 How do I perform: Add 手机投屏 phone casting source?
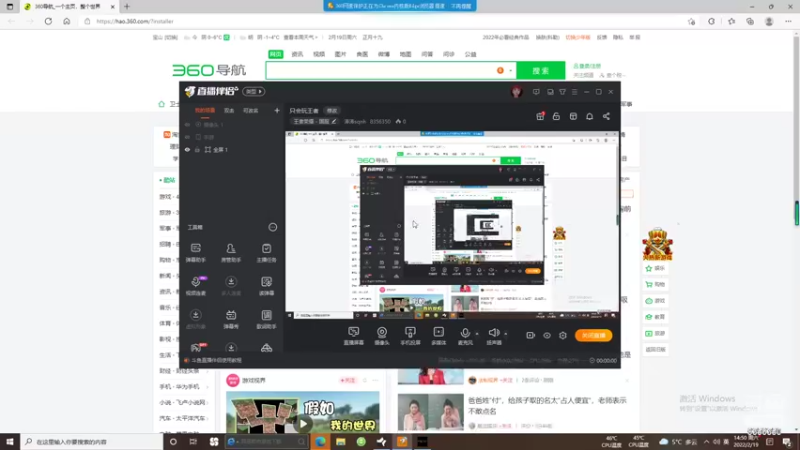pos(410,336)
